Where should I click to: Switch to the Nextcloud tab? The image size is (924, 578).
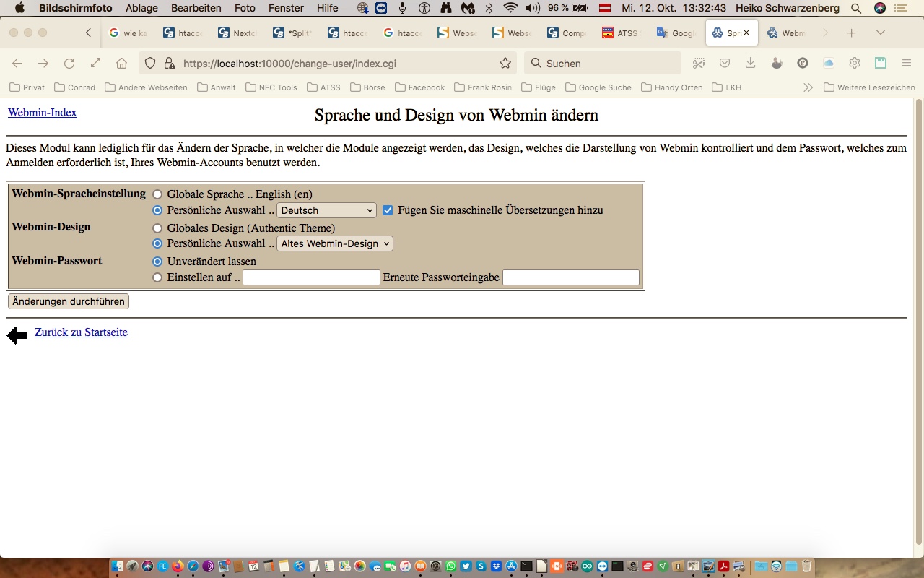click(x=237, y=33)
